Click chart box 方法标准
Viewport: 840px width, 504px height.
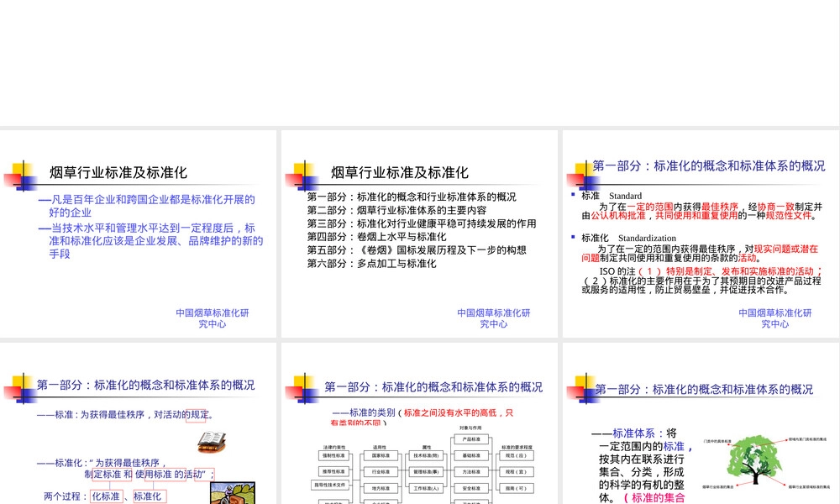(x=471, y=472)
